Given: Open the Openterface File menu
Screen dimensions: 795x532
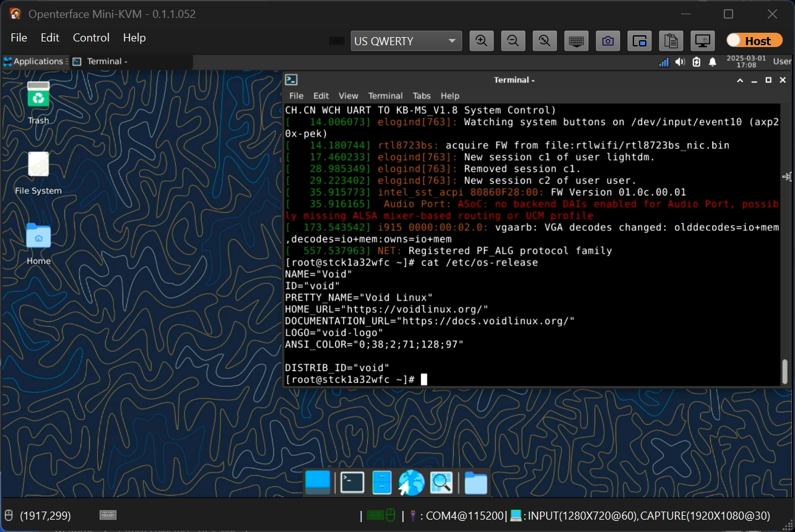Looking at the screenshot, I should coord(19,38).
